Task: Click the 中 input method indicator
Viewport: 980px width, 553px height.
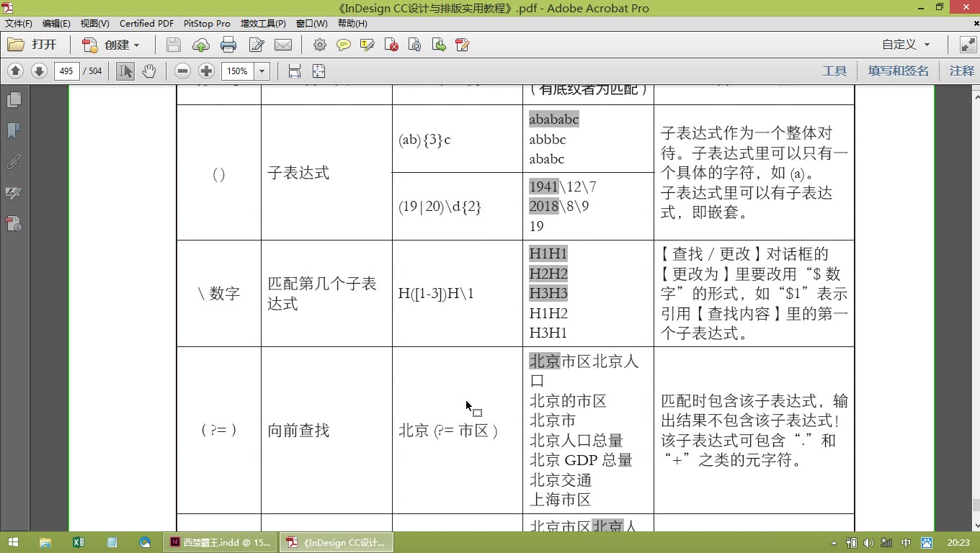Action: coord(906,543)
